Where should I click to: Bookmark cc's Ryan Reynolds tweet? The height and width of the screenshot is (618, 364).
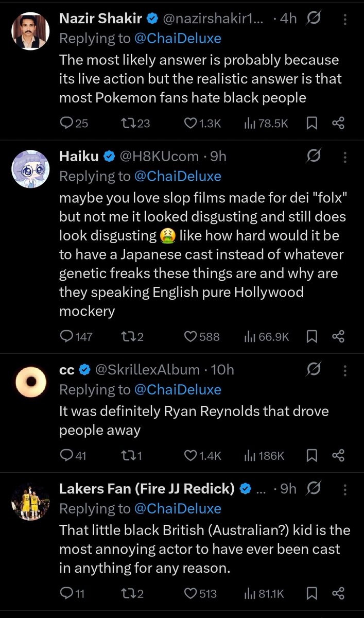click(x=312, y=455)
